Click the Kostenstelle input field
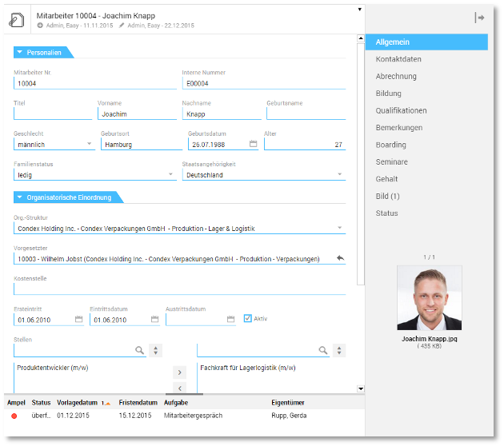The width and height of the screenshot is (504, 446). (x=180, y=289)
